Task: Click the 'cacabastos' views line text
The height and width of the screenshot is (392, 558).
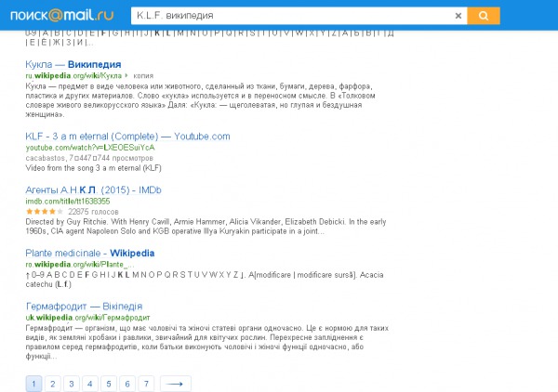Action: (x=89, y=158)
